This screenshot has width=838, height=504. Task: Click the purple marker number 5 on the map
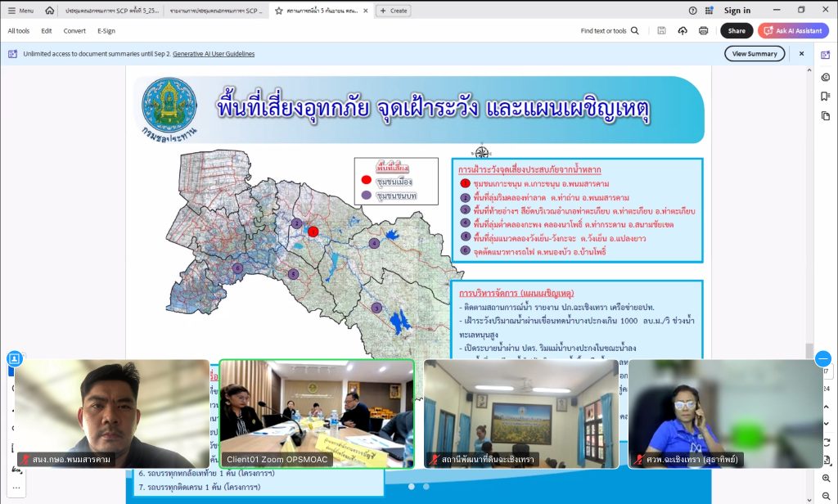pos(293,274)
